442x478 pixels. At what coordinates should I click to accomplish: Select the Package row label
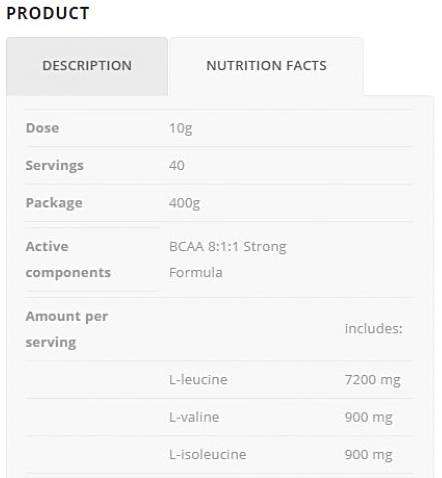tap(54, 203)
